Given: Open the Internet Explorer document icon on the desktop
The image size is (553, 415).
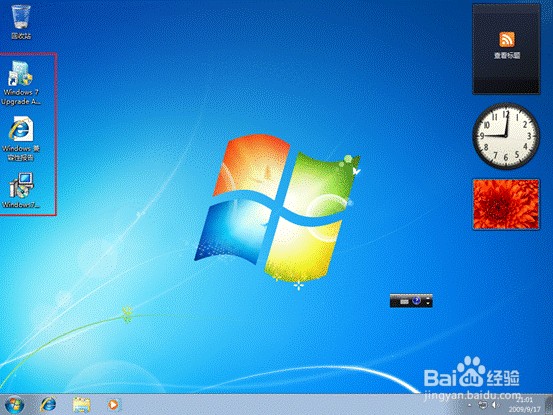Looking at the screenshot, I should point(21,139).
